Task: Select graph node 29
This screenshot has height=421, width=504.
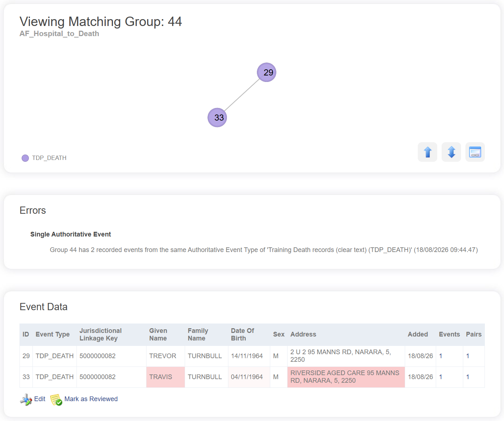Action: click(x=267, y=72)
